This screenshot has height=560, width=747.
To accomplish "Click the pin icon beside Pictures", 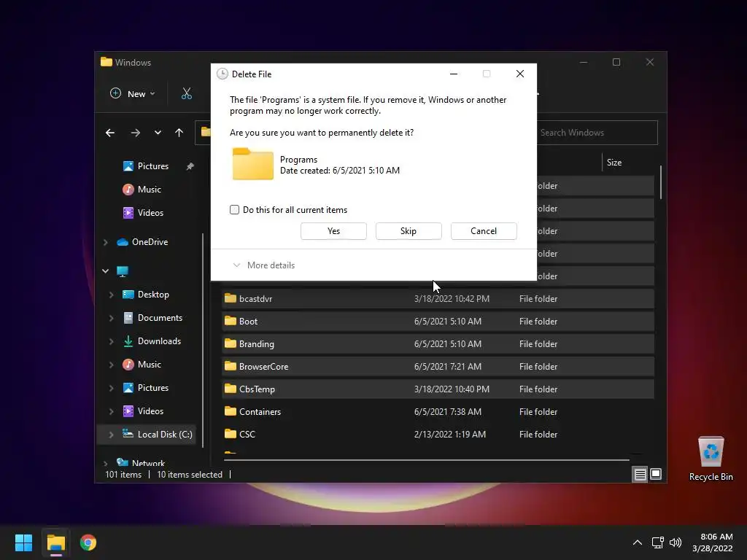I will click(x=190, y=166).
